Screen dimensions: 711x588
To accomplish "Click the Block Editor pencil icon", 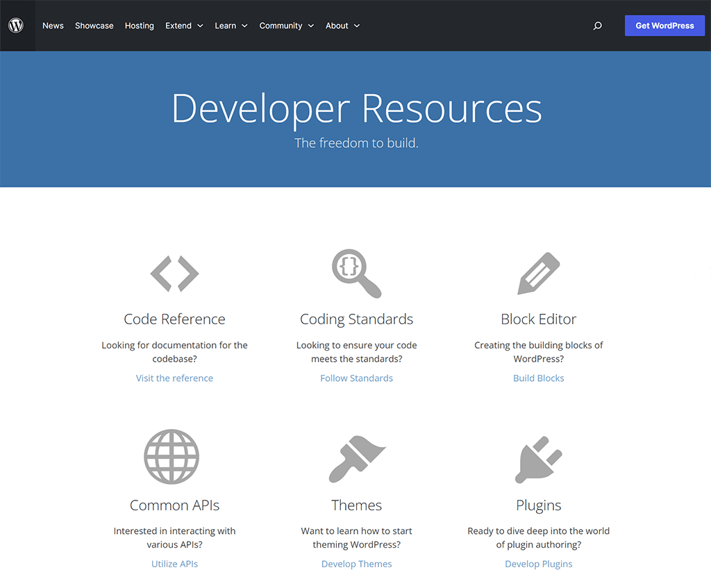I will click(539, 274).
